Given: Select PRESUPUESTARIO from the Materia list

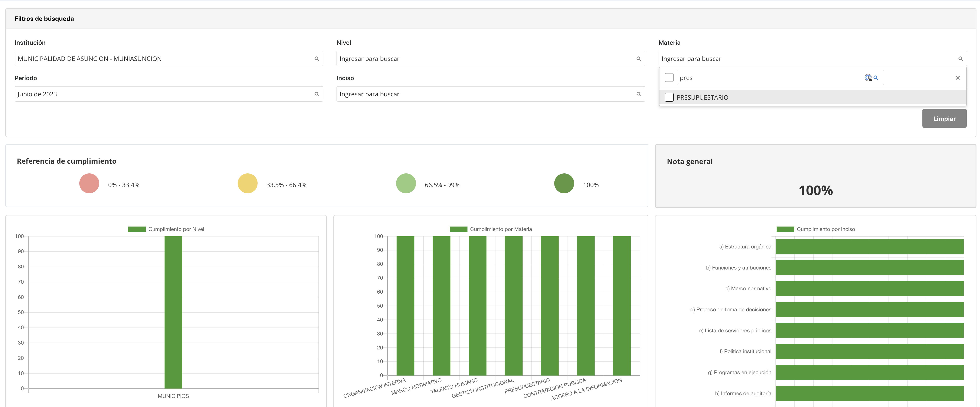Looking at the screenshot, I should pos(702,97).
